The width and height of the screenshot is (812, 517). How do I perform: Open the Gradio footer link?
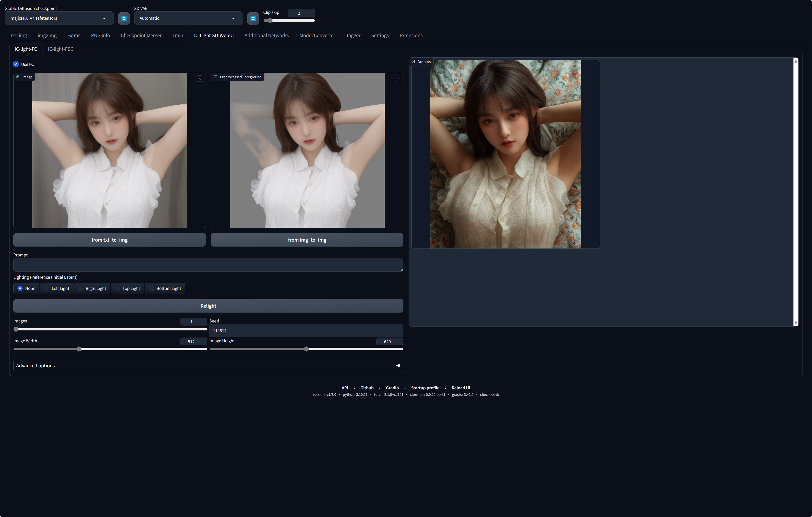392,388
